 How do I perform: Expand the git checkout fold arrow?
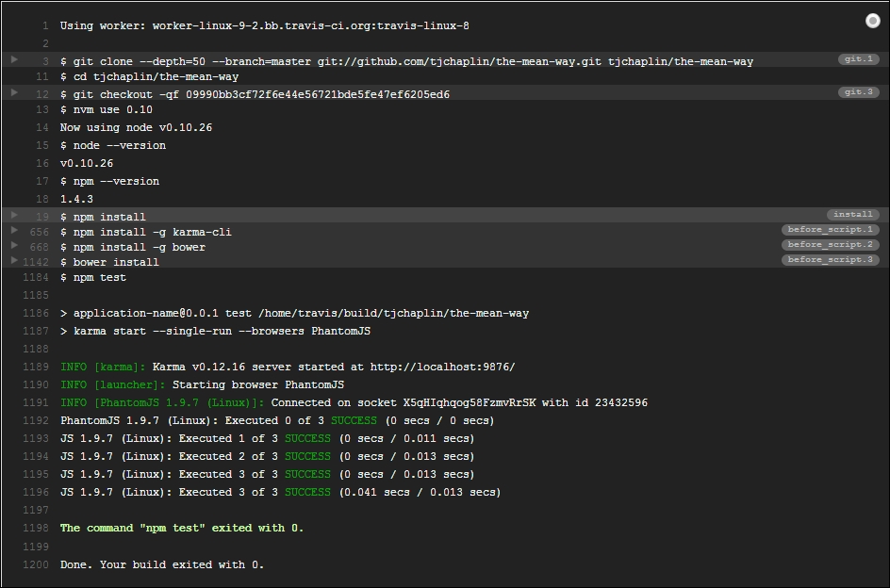15,92
